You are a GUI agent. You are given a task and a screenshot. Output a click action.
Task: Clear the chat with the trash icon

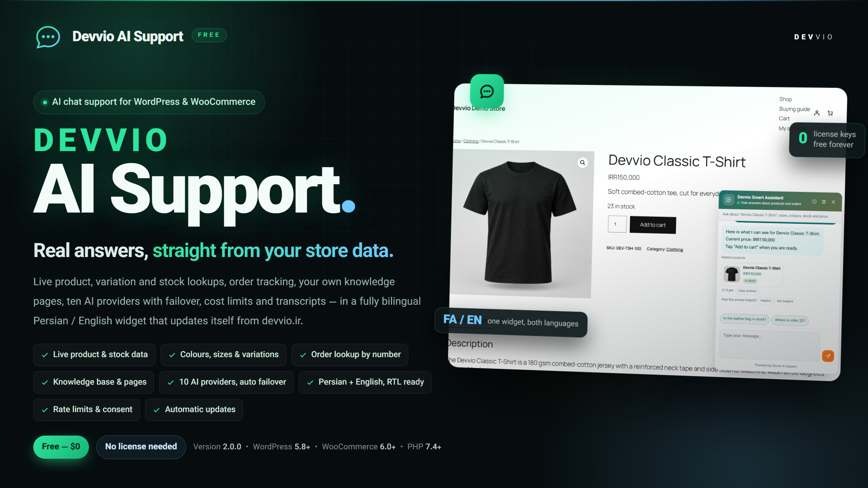824,202
